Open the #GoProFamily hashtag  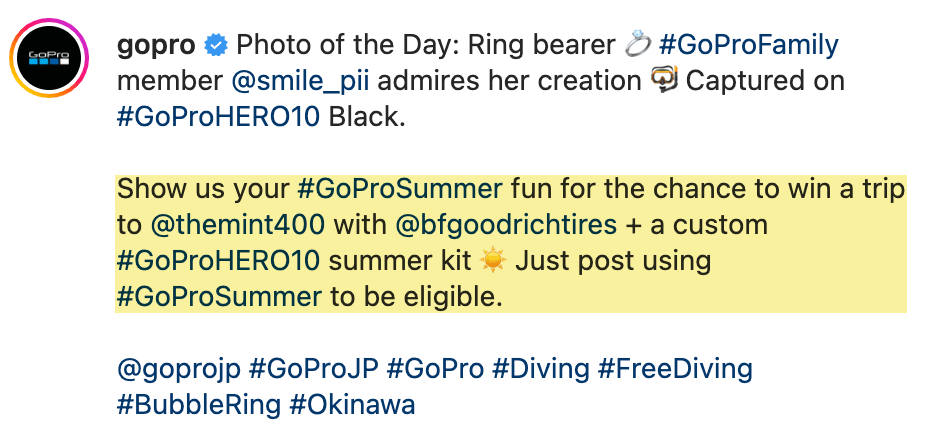pos(748,45)
